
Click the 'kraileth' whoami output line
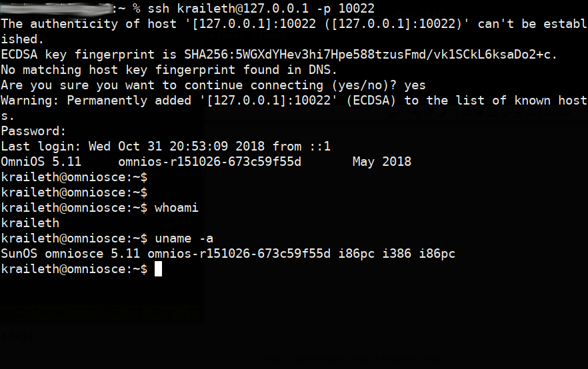[30, 223]
